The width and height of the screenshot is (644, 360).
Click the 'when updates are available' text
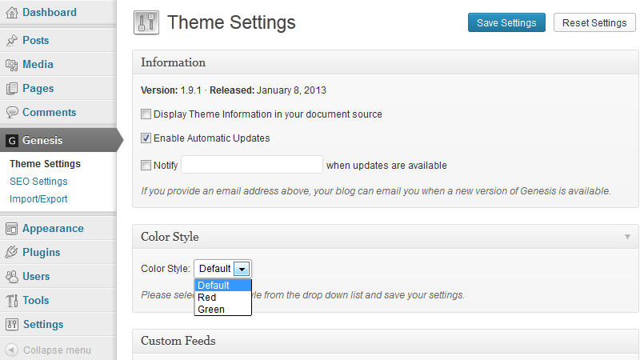[x=386, y=166]
